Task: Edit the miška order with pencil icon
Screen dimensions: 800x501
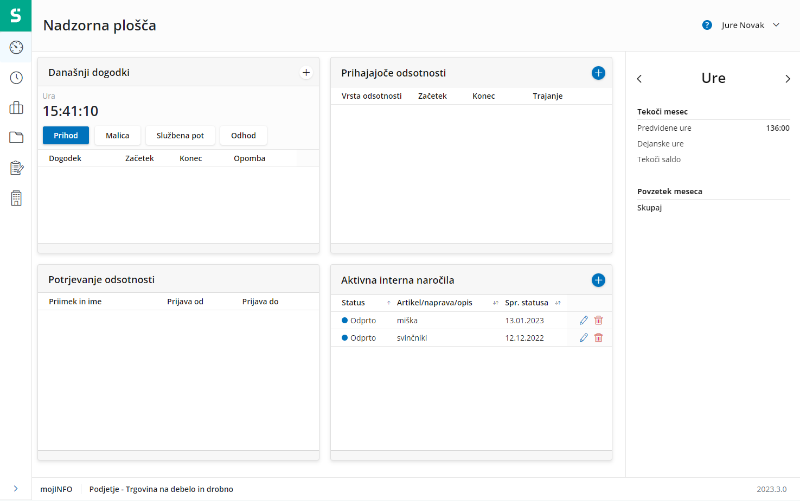Action: pos(584,320)
